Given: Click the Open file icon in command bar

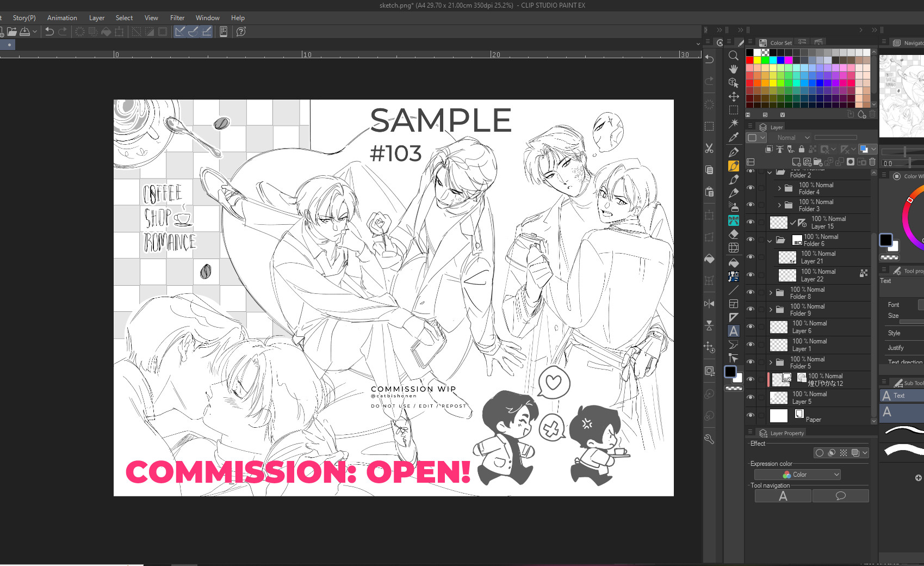Looking at the screenshot, I should 11,32.
